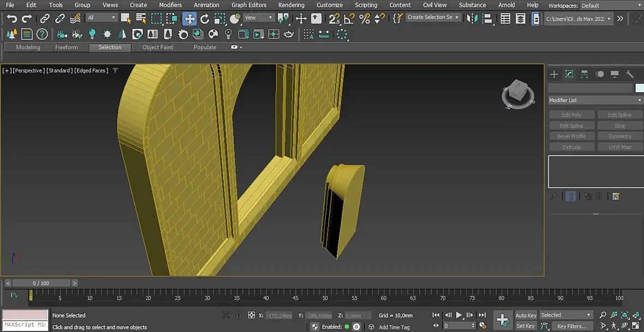Viewport: 644px width, 332px height.
Task: Open the Modifier List dropdown
Action: coord(595,100)
